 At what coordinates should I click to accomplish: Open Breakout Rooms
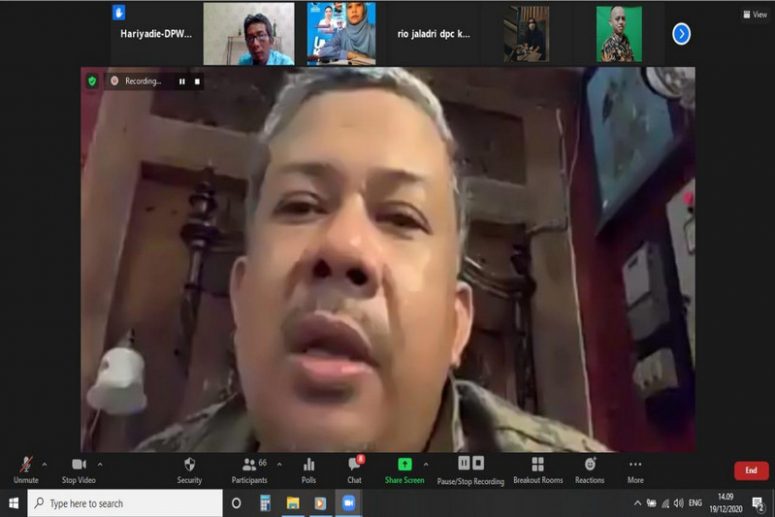(538, 465)
